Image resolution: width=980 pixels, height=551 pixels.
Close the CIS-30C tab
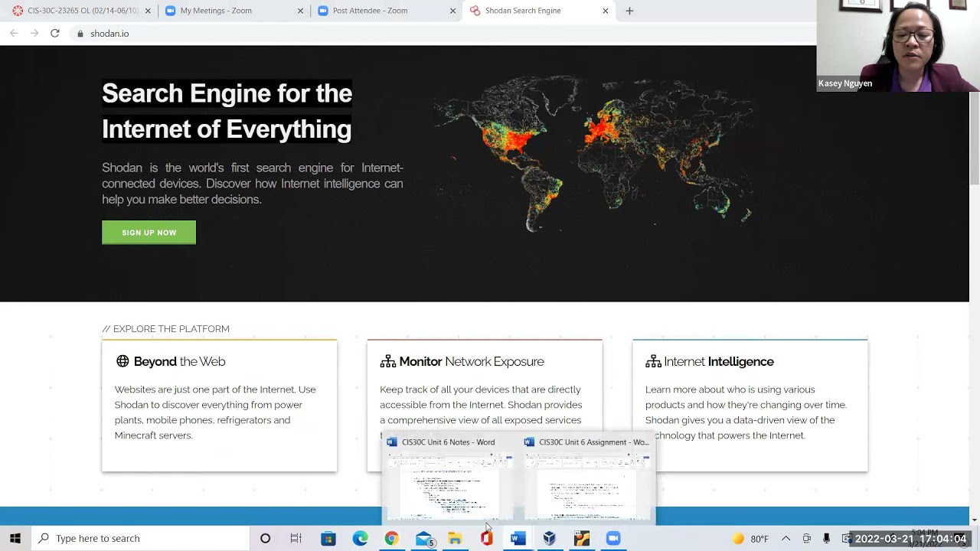[x=148, y=11]
